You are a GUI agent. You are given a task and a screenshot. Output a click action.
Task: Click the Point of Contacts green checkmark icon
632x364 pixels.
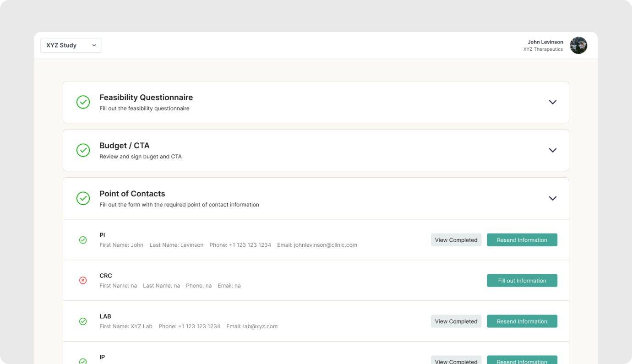coord(83,198)
